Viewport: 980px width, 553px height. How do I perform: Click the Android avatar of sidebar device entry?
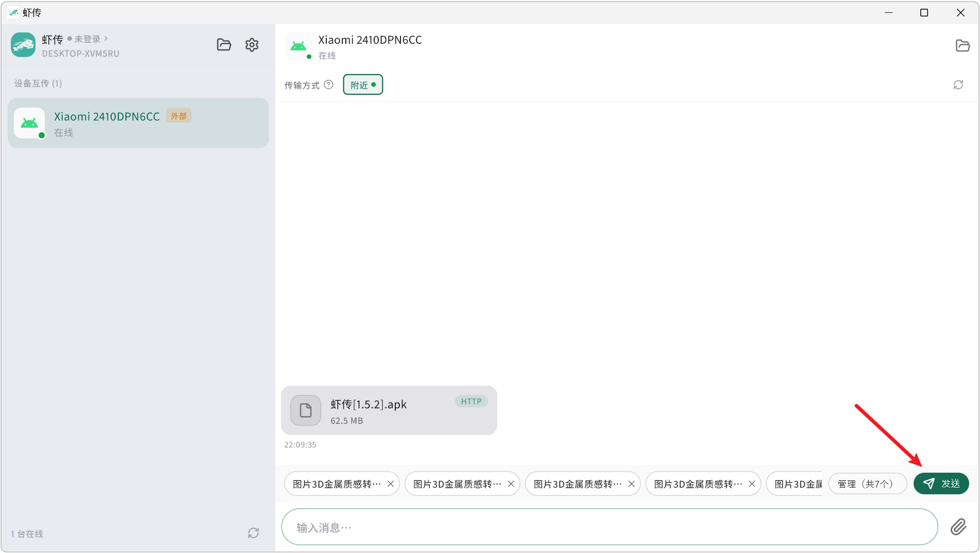(29, 123)
